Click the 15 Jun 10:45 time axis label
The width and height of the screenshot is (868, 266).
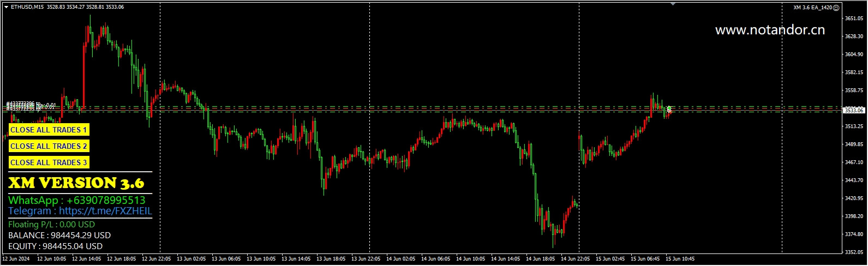tap(679, 259)
